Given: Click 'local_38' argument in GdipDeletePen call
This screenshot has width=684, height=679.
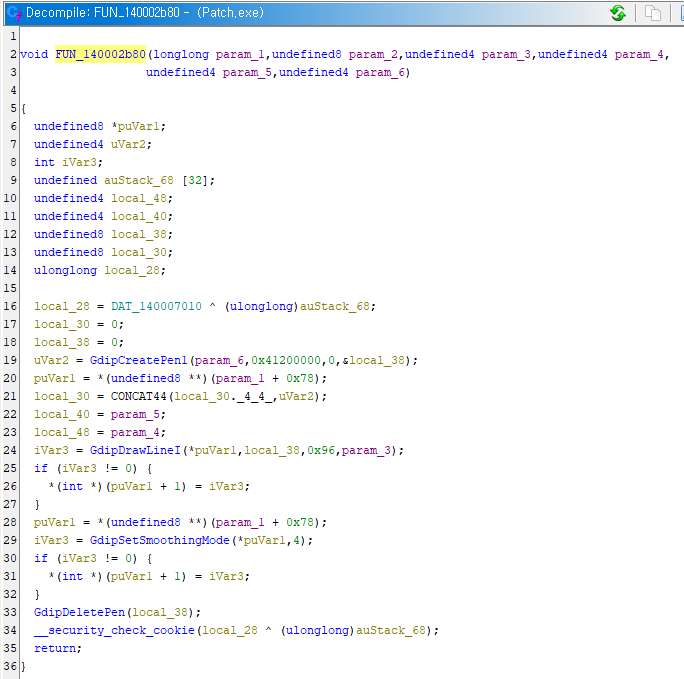Looking at the screenshot, I should (x=160, y=613).
